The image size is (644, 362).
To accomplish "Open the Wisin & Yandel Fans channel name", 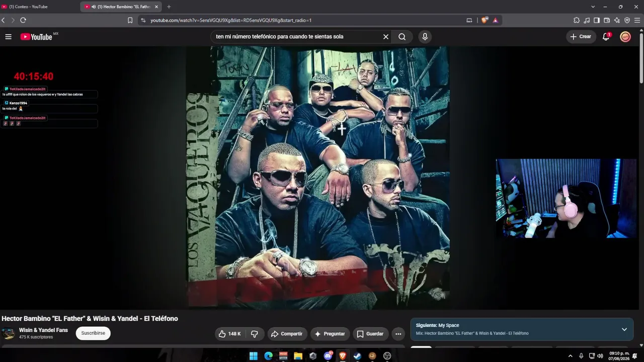I will click(x=43, y=330).
